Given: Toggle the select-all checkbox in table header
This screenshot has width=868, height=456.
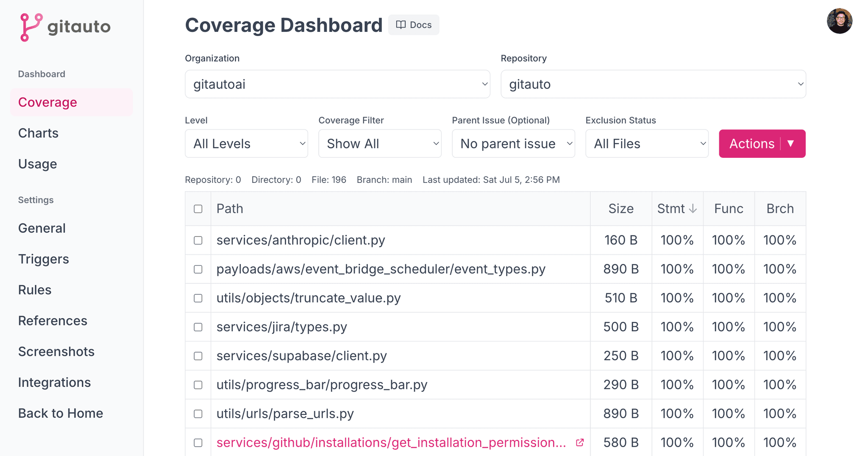Looking at the screenshot, I should pos(198,209).
